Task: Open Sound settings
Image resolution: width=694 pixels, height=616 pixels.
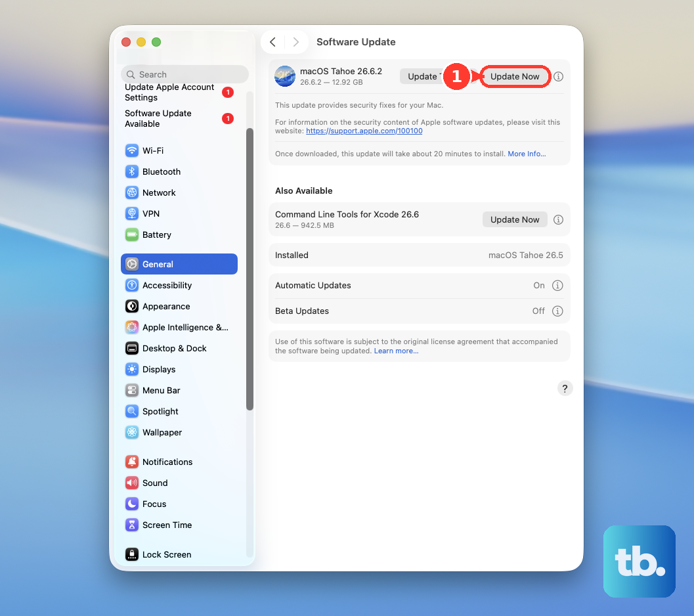Action: click(x=179, y=483)
